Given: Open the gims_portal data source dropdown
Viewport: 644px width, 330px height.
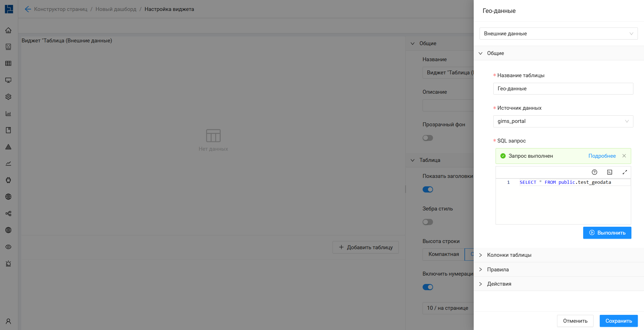Looking at the screenshot, I should tap(563, 121).
